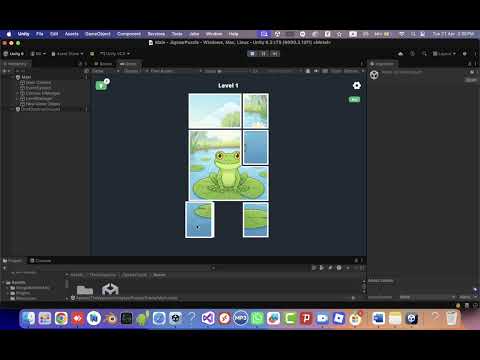Open WhatsApp from the Dock
480x360 pixels.
click(x=257, y=318)
